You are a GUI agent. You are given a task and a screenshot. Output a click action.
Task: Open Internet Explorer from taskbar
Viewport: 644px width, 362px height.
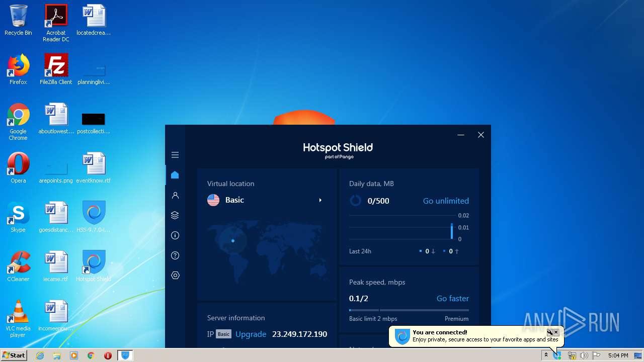point(40,355)
